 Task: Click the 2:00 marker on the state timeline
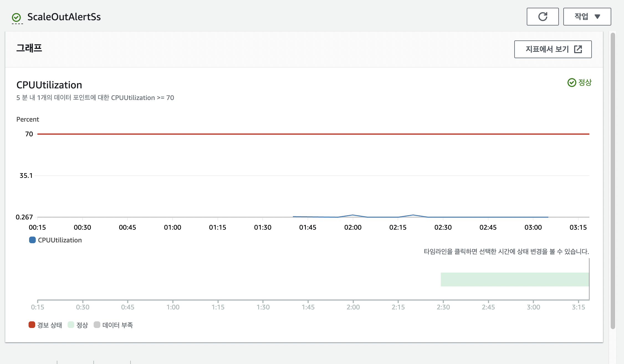353,307
